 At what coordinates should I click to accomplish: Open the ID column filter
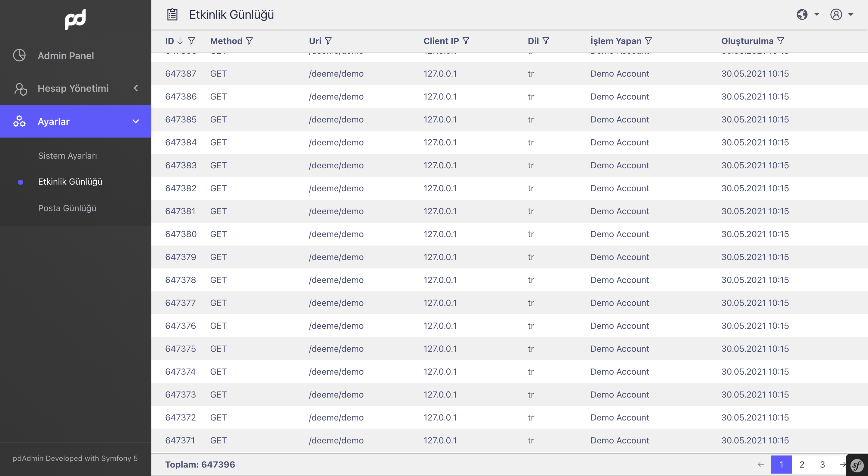click(191, 41)
